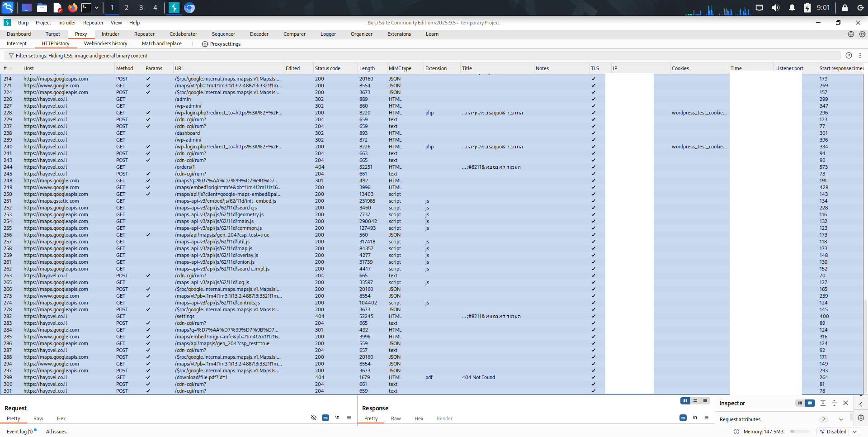Open the Request panel hamburger menu
Screen dimensions: 868x437
(349, 418)
